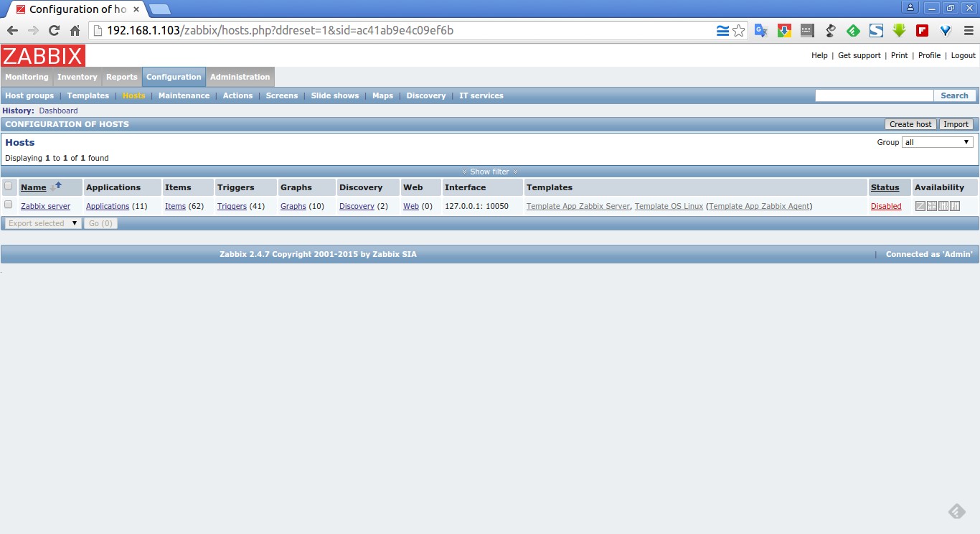Sort hosts by the Name column
The height and width of the screenshot is (534, 980).
pos(33,187)
